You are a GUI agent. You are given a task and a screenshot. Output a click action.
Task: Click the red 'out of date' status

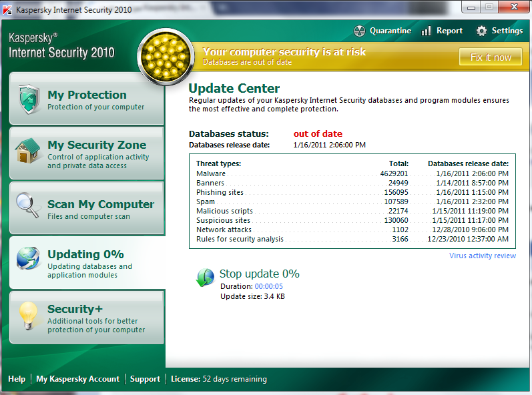pos(318,134)
